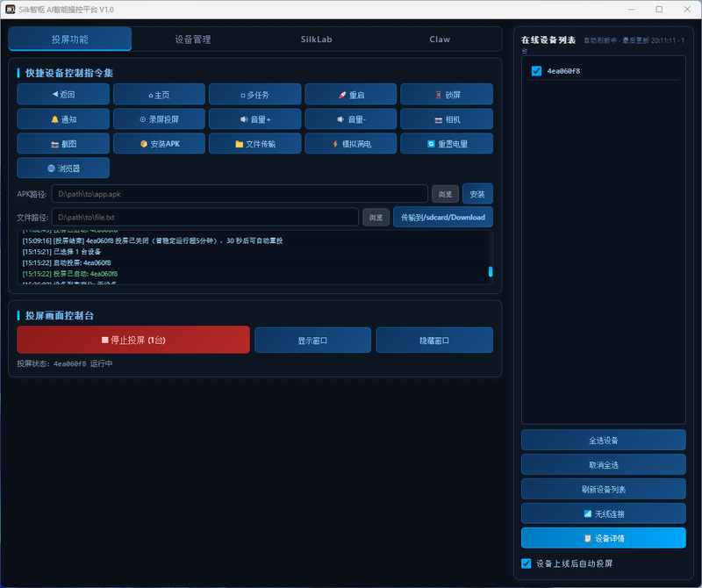The image size is (702, 588).
Task: Send device to 主页 home screen
Action: point(159,95)
